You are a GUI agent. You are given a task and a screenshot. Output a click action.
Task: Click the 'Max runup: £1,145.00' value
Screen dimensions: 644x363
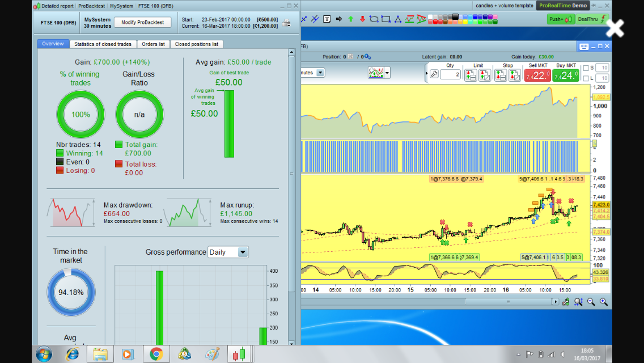pos(236,214)
